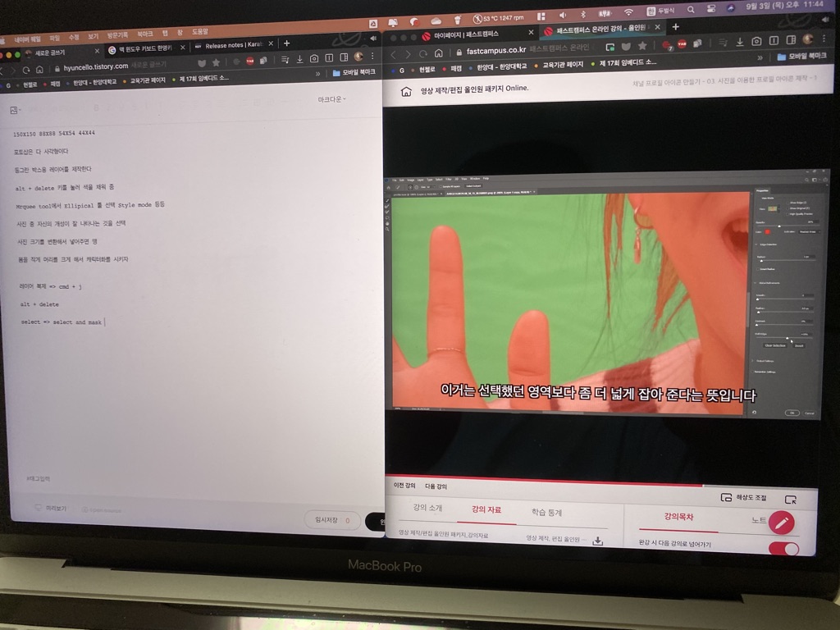Open the browser menu with three dots in the fastcampus window
The image size is (840, 630).
(x=824, y=38)
